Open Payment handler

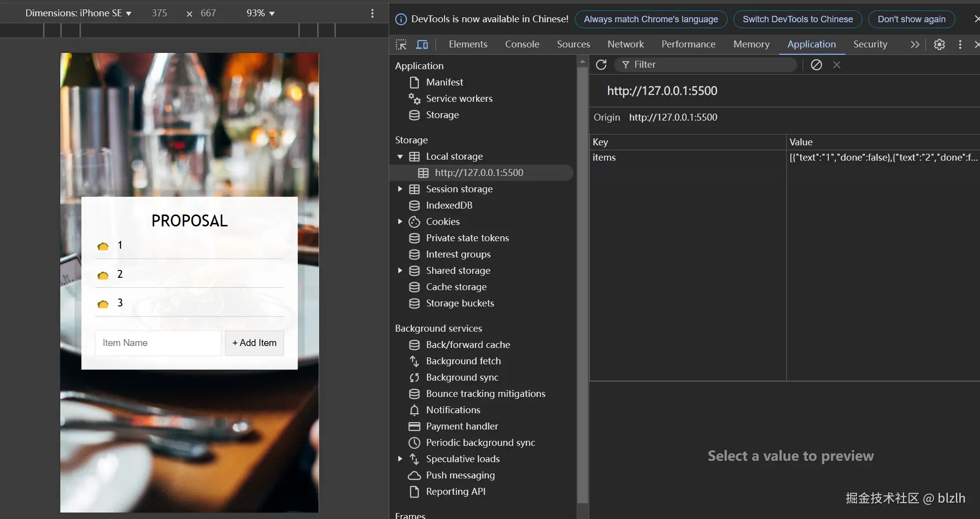(x=462, y=427)
